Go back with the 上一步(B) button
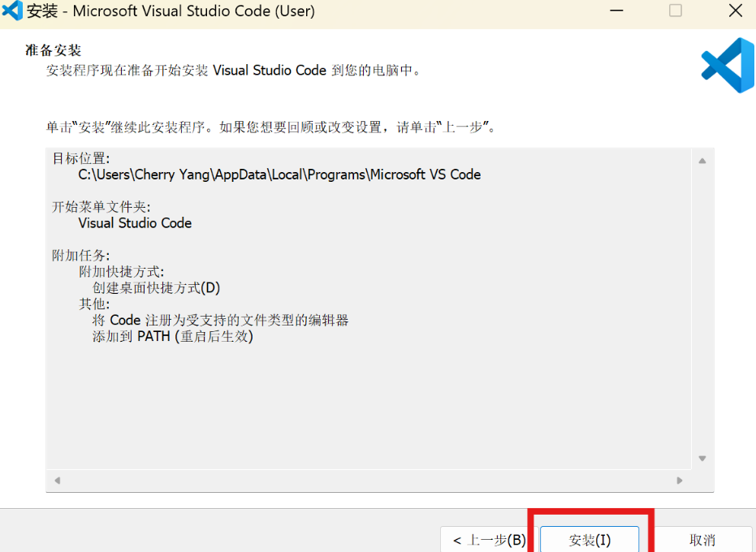The width and height of the screenshot is (756, 552). pos(489,540)
